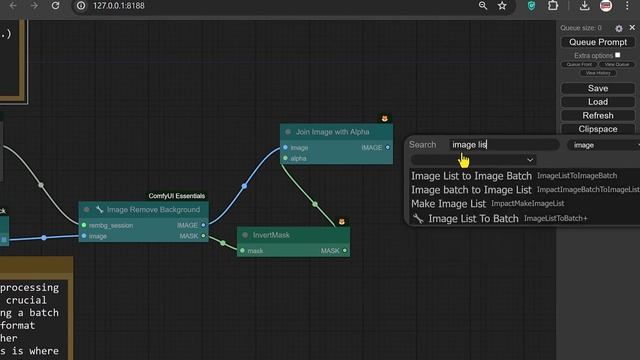Click the Queue Front button
Image resolution: width=640 pixels, height=360 pixels.
579,64
